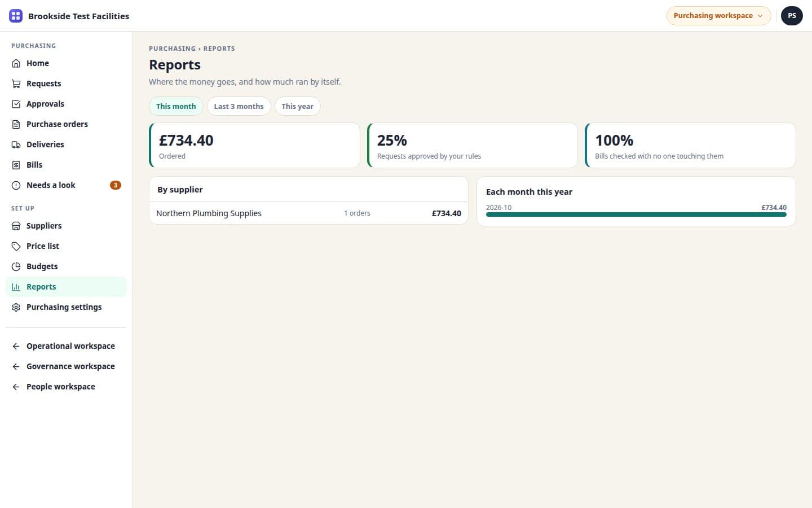The image size is (812, 508).
Task: Open the PS user avatar menu
Action: [792, 16]
